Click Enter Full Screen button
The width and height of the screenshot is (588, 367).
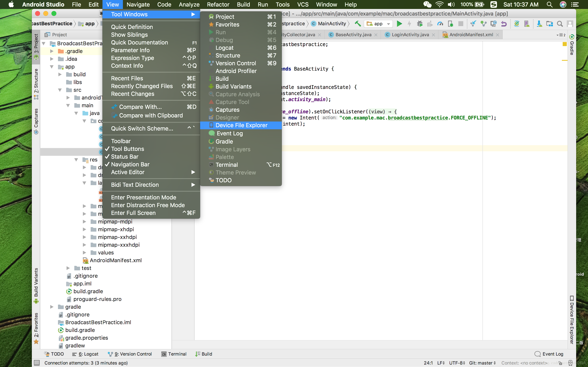coord(133,213)
